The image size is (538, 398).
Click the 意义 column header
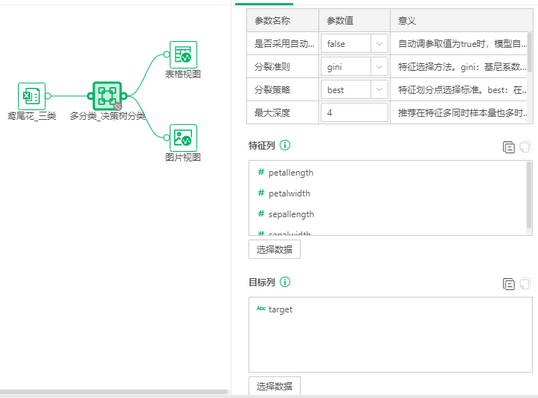tap(461, 21)
